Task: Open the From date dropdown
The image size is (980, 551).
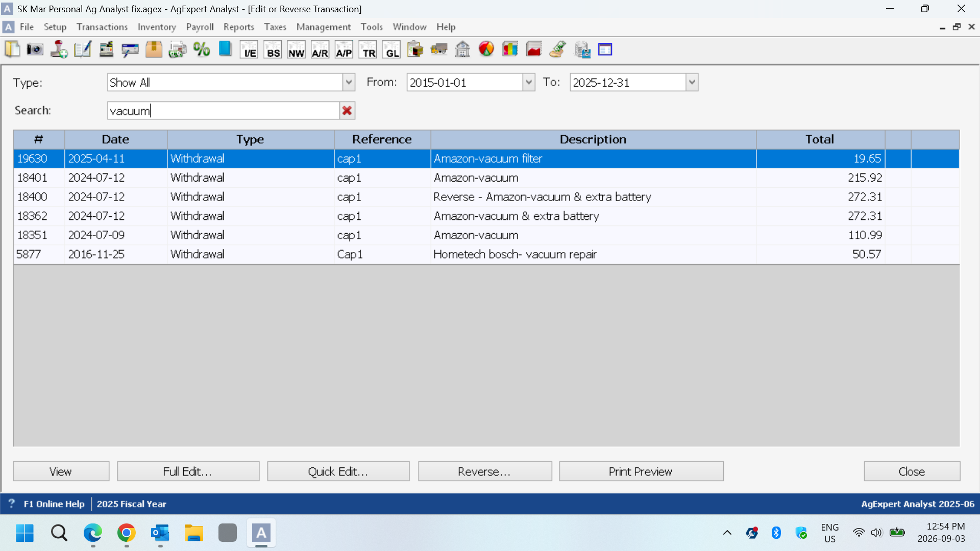Action: click(x=529, y=82)
